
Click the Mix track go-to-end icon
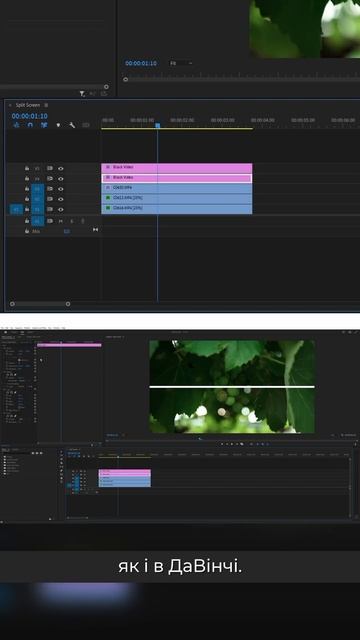click(95, 230)
